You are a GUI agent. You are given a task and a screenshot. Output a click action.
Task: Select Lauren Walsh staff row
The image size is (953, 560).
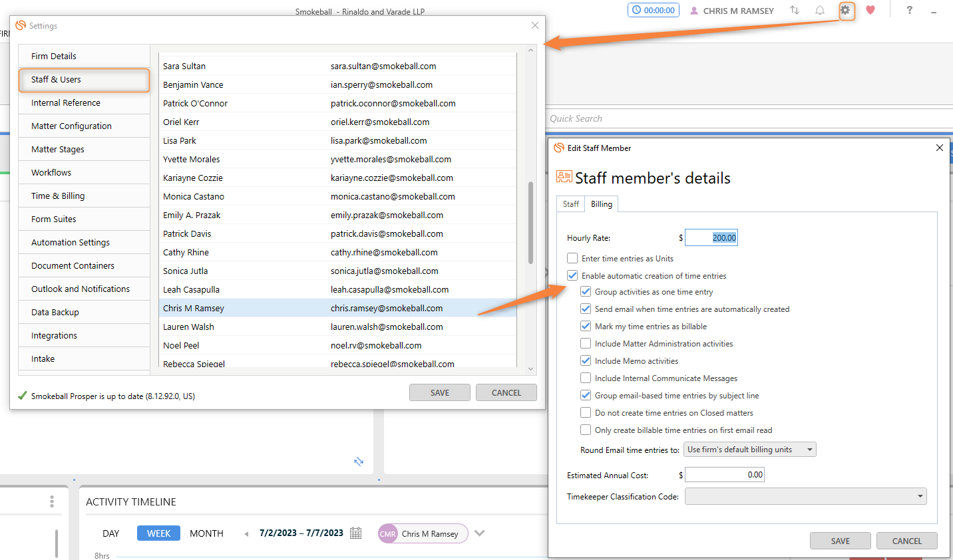tap(338, 327)
